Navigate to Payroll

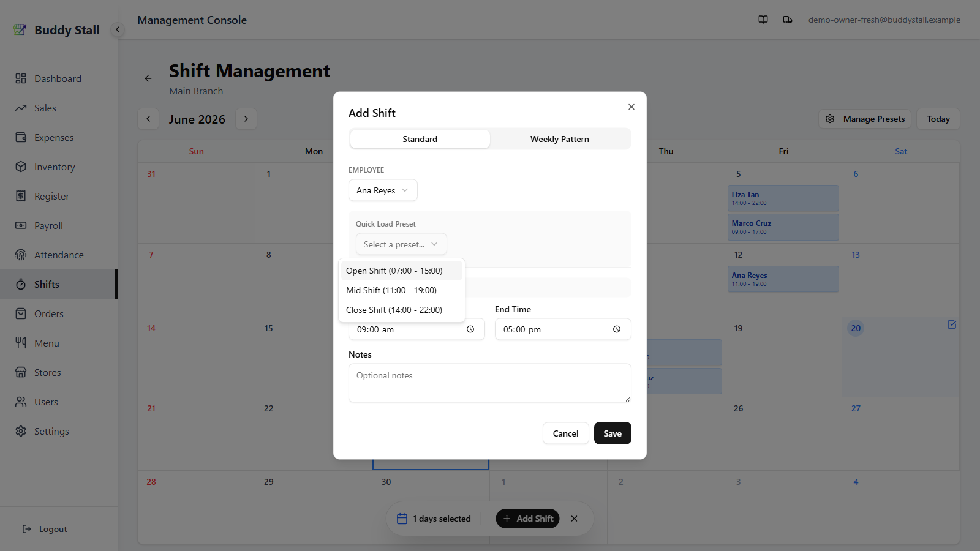tap(58, 225)
